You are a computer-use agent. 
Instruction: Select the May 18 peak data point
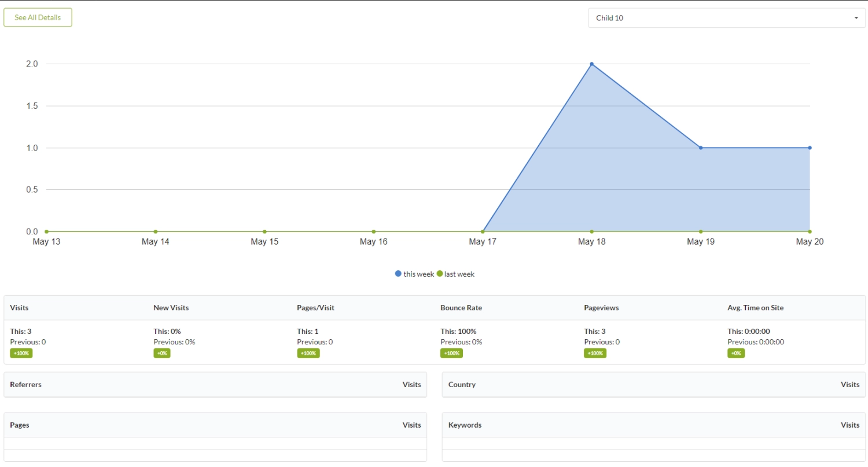point(591,64)
